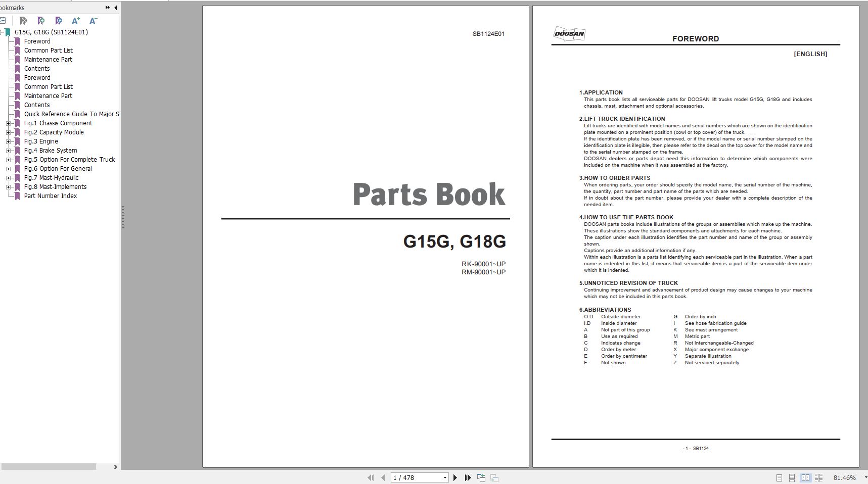The image size is (868, 484).
Task: Click the 81.46% zoom value
Action: (x=845, y=477)
